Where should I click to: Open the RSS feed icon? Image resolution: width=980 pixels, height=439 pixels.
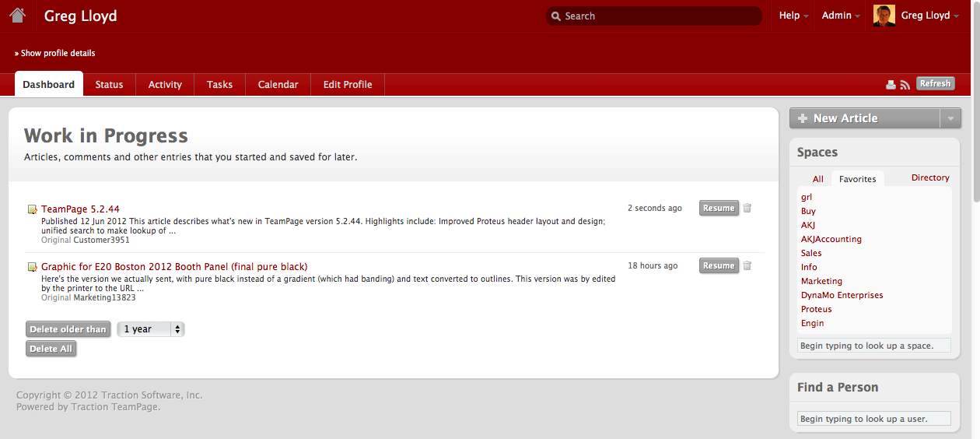tap(905, 85)
